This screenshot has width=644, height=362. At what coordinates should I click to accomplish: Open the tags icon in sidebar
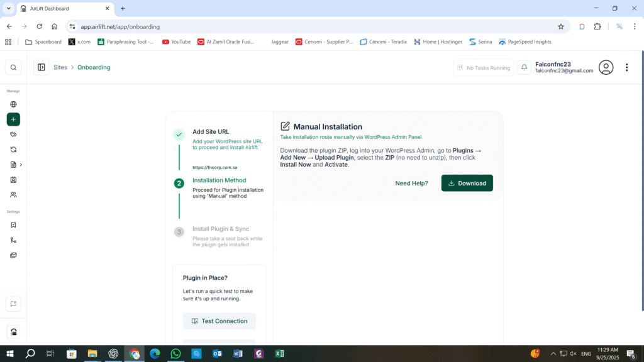(x=13, y=134)
